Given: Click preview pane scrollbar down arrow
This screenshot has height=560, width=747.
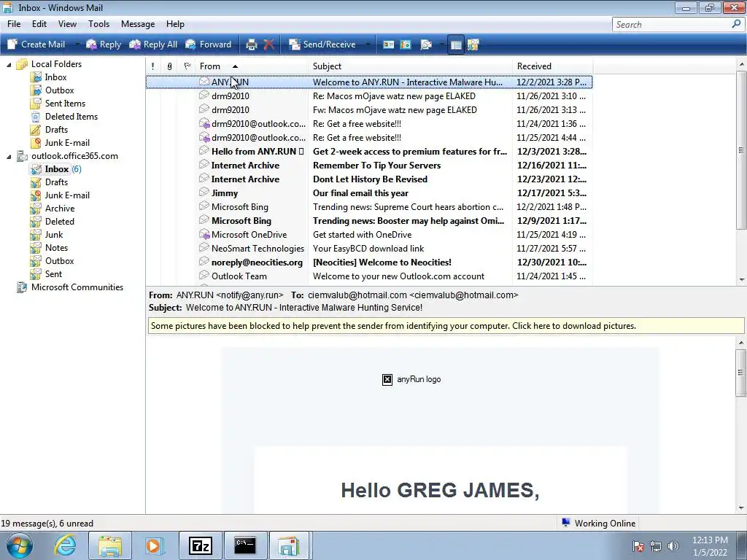Looking at the screenshot, I should (741, 507).
